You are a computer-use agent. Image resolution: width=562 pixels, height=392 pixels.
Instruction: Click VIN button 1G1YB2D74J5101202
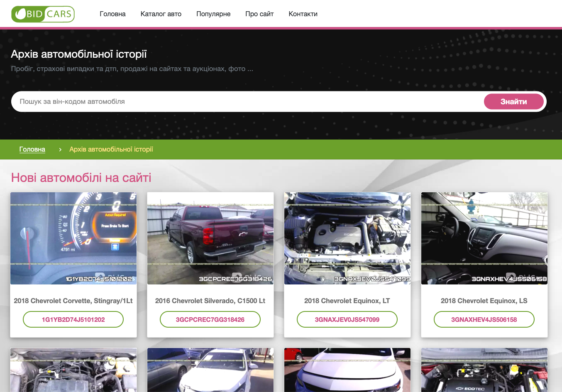tap(73, 319)
